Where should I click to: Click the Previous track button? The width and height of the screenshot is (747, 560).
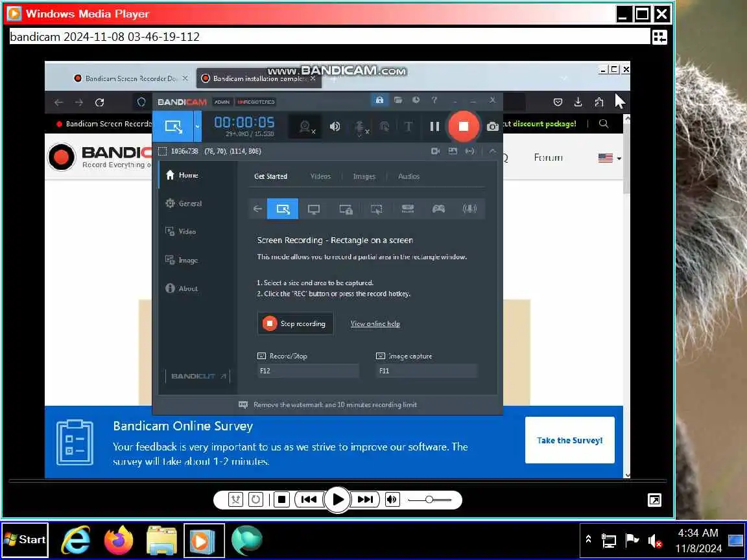coord(308,500)
